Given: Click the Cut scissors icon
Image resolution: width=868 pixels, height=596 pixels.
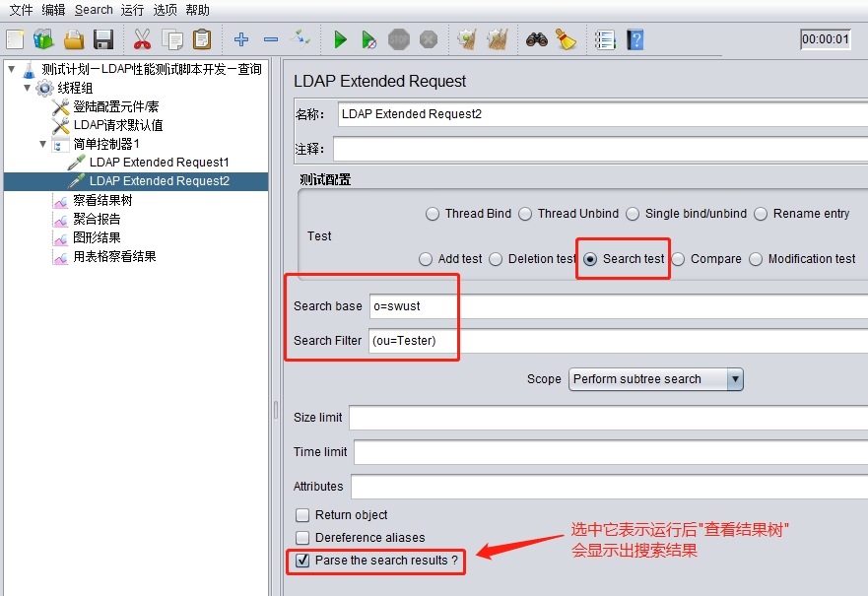Looking at the screenshot, I should click(x=142, y=39).
